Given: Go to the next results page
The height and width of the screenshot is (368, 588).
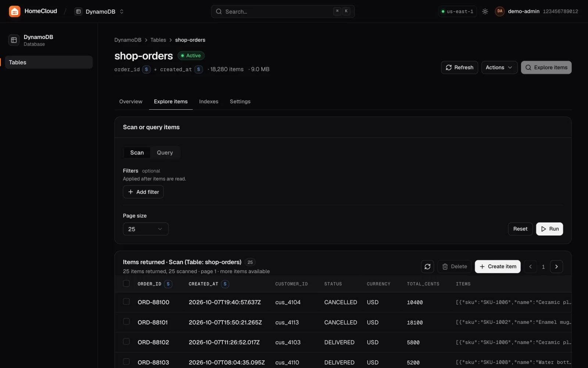Looking at the screenshot, I should click(556, 266).
